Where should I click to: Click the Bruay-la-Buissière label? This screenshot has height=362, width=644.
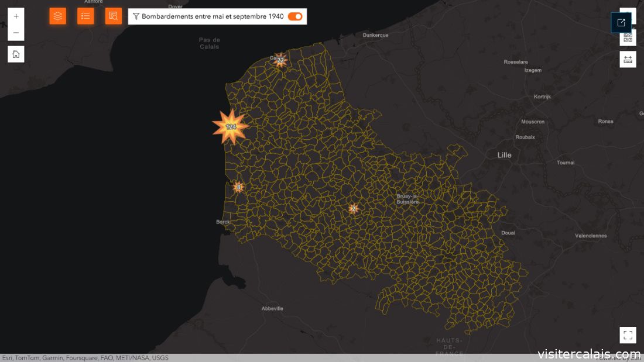click(x=407, y=199)
